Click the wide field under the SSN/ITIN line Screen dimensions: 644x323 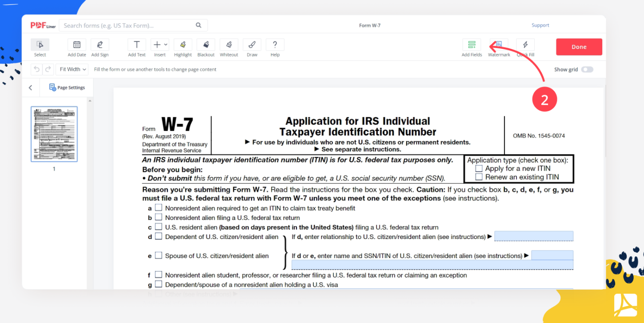click(432, 265)
